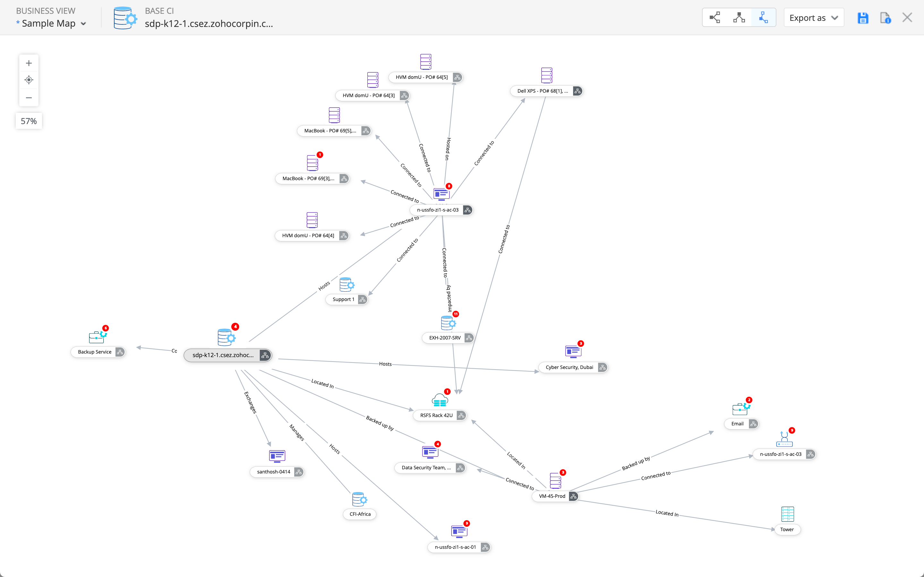Open map details via the document info icon
The image size is (924, 577).
pyautogui.click(x=886, y=18)
